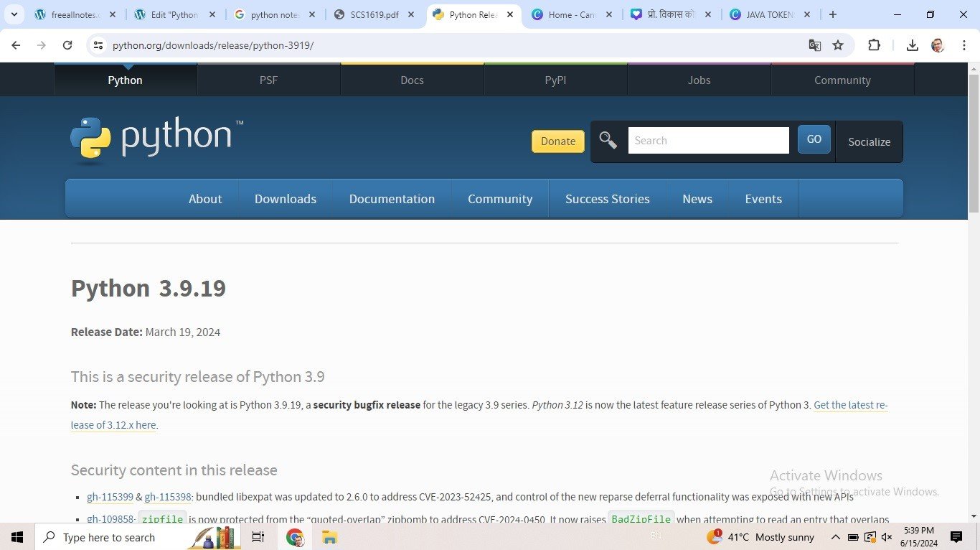Open the PyPI top navigation item
Viewport: 980px width, 550px height.
coord(556,80)
